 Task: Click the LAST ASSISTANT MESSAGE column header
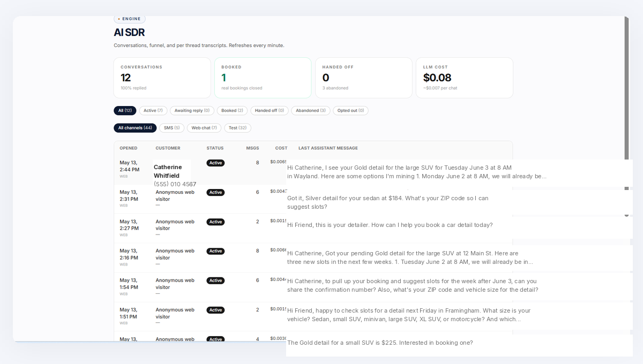pyautogui.click(x=328, y=148)
